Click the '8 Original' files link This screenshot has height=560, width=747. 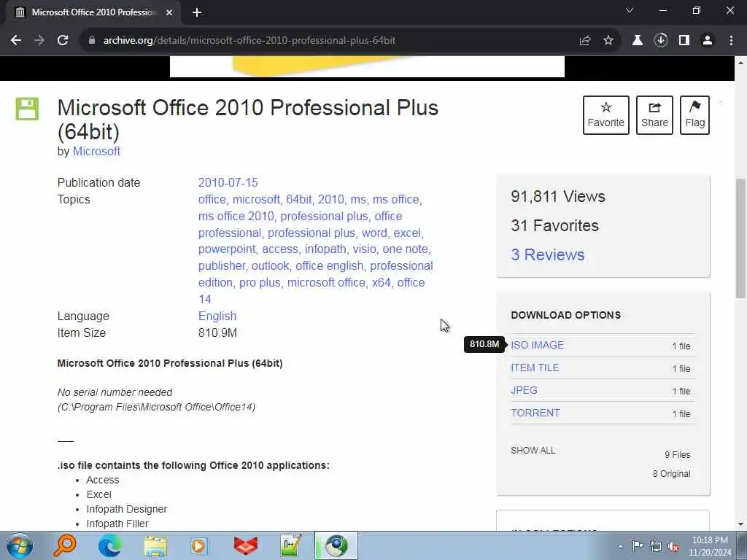[671, 474]
